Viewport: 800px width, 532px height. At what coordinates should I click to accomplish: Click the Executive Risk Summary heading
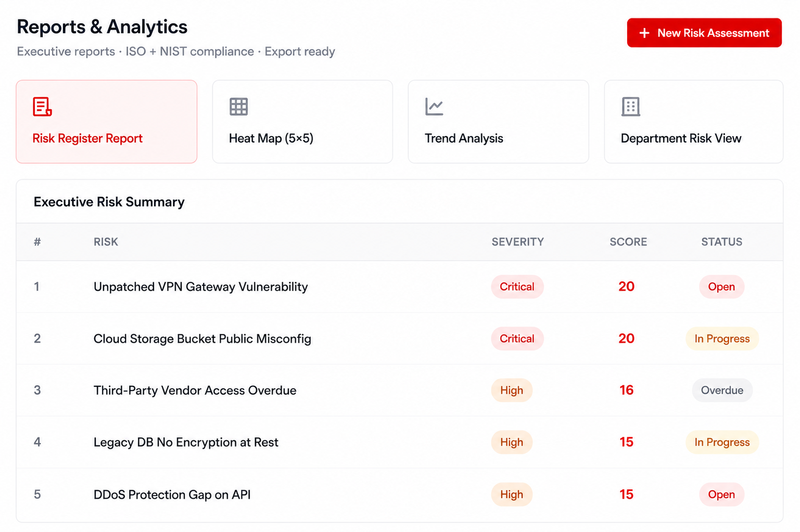click(109, 202)
